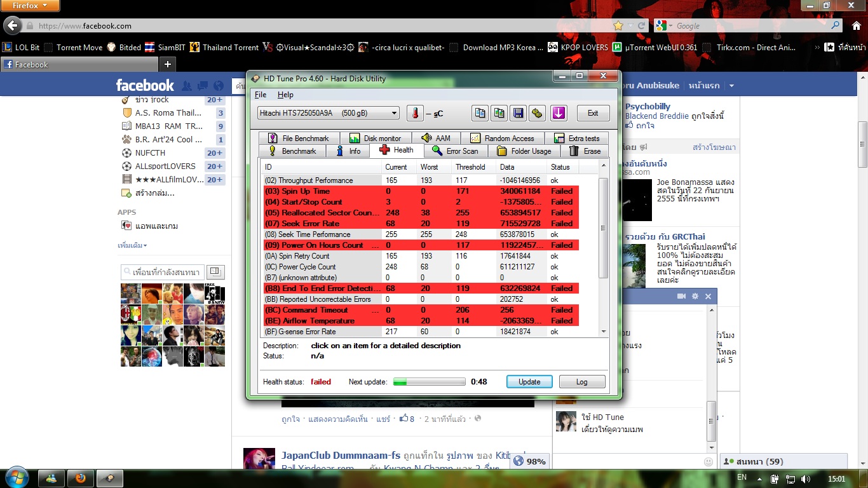Image resolution: width=868 pixels, height=488 pixels.
Task: Open the File Benchmark tab
Action: pyautogui.click(x=299, y=139)
